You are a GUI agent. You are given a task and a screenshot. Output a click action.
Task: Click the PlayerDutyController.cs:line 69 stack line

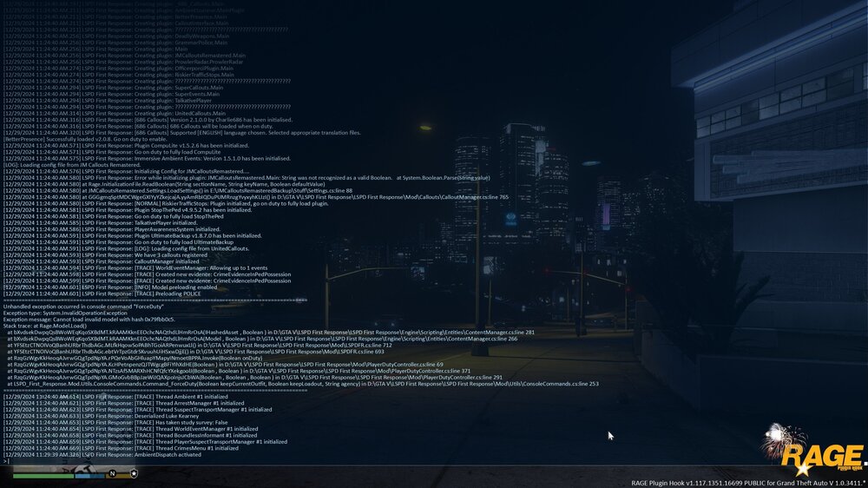coord(225,365)
